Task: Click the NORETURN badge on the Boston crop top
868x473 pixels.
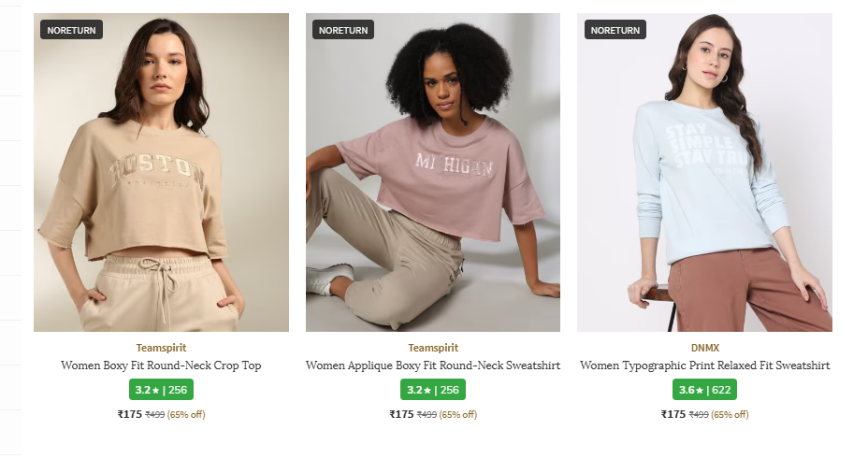Action: click(x=71, y=30)
